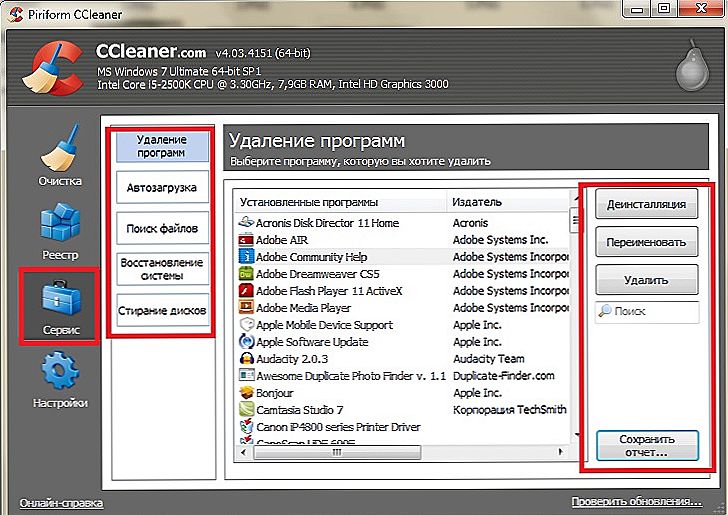Image resolution: width=728 pixels, height=515 pixels.
Task: Open the Реестр (Registry) section
Action: tap(60, 231)
